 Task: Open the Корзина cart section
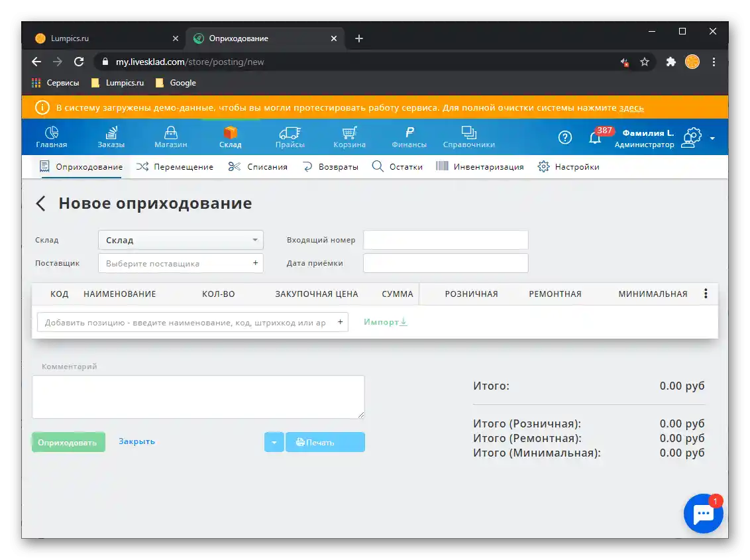pos(349,137)
